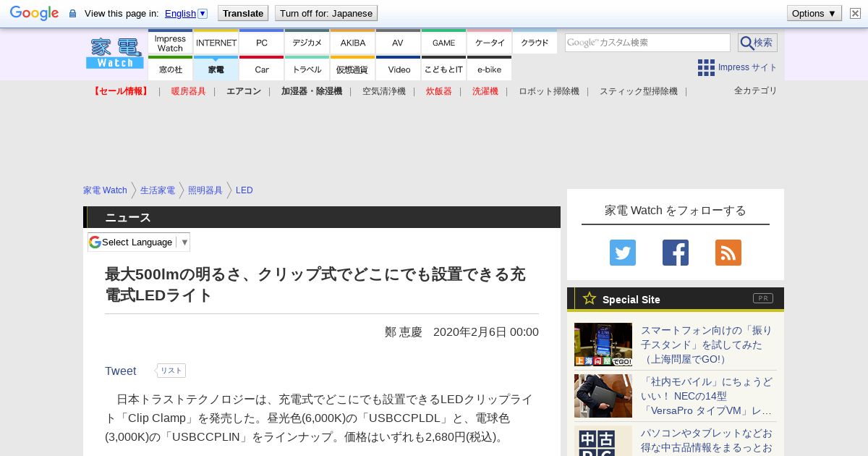Image resolution: width=868 pixels, height=456 pixels.
Task: Open the RSS feed icon
Action: tap(728, 253)
